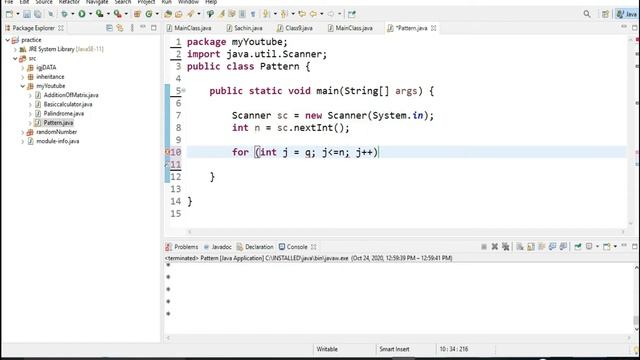Open Palindrome.java in Package Explorer

64,113
